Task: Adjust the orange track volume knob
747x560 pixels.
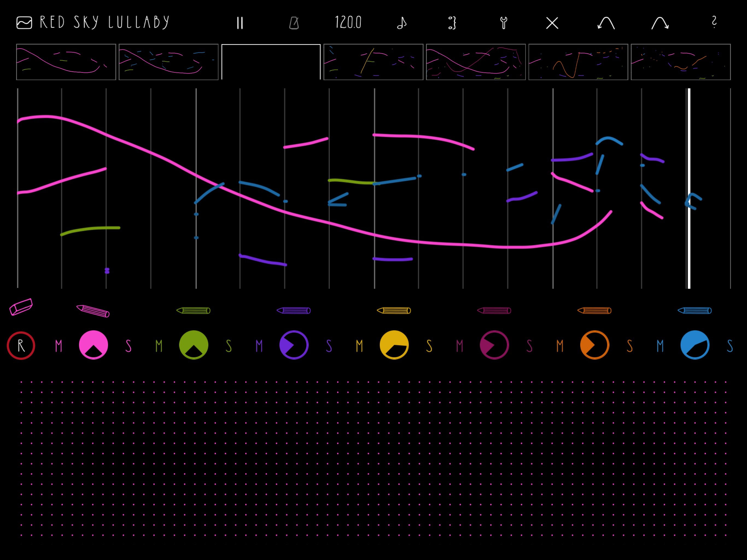Action: point(595,345)
